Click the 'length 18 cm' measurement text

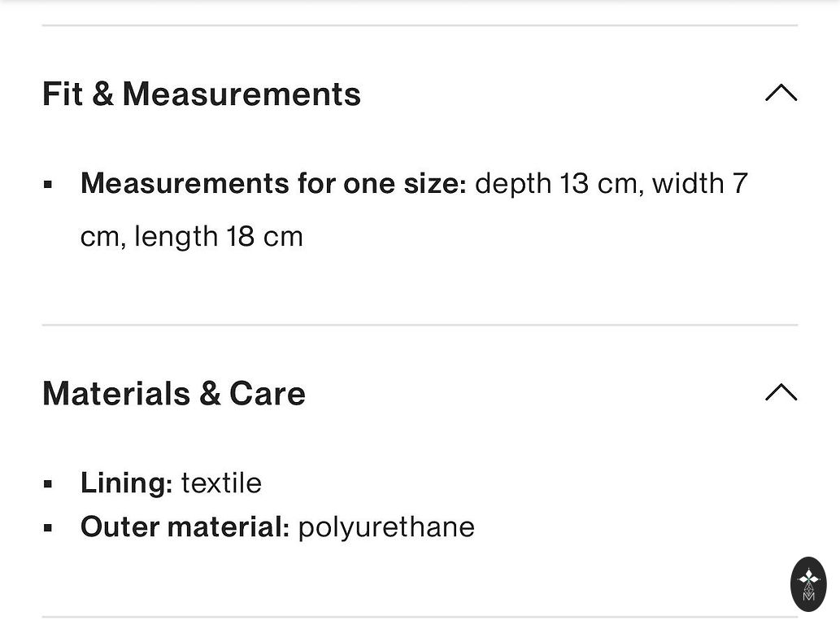coord(219,237)
